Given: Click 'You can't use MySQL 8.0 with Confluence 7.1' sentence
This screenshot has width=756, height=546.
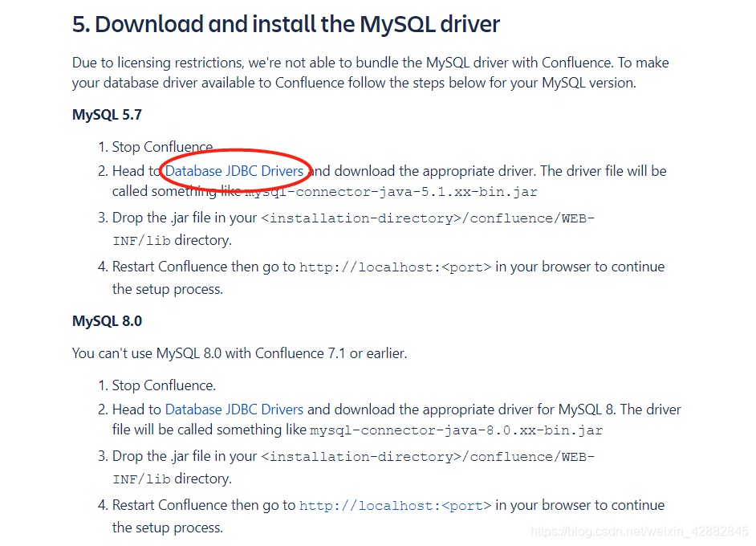Looking at the screenshot, I should [239, 353].
